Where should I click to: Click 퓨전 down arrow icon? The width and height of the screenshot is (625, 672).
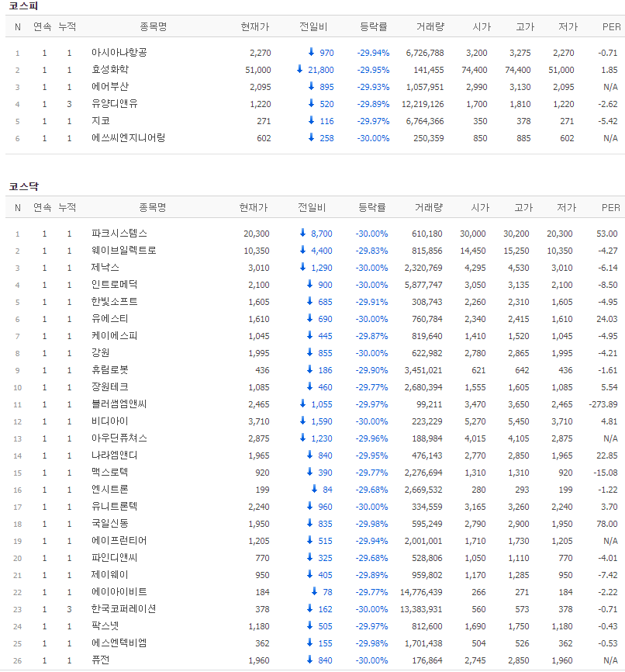309,660
